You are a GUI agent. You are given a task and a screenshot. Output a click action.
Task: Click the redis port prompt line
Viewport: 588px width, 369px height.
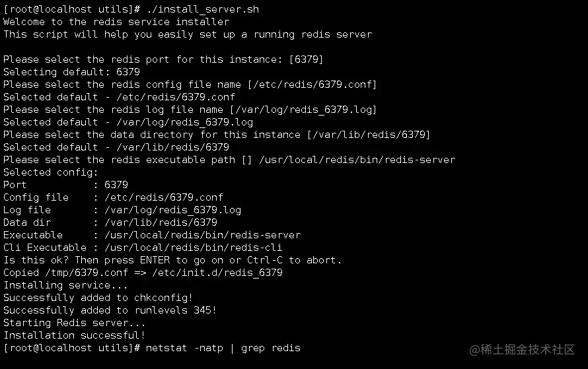(163, 59)
